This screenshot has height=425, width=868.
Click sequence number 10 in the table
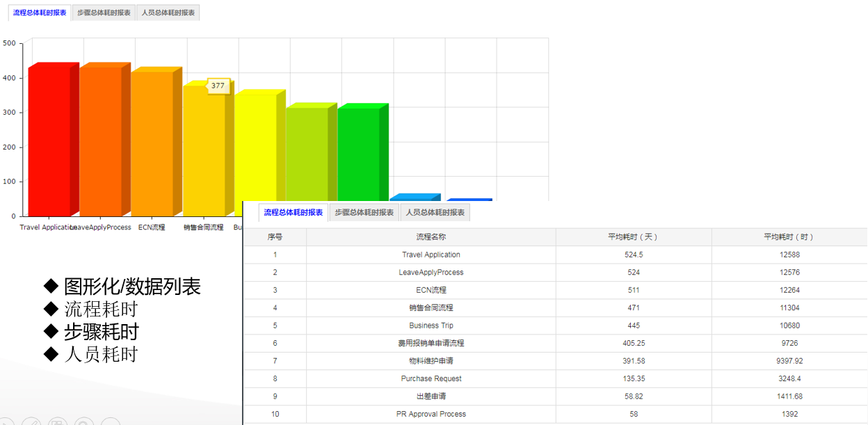tap(275, 415)
